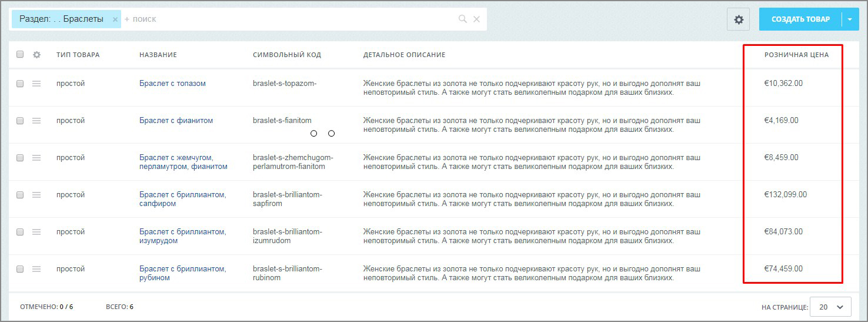Clear the search field with the X icon
This screenshot has width=868, height=322.
476,19
